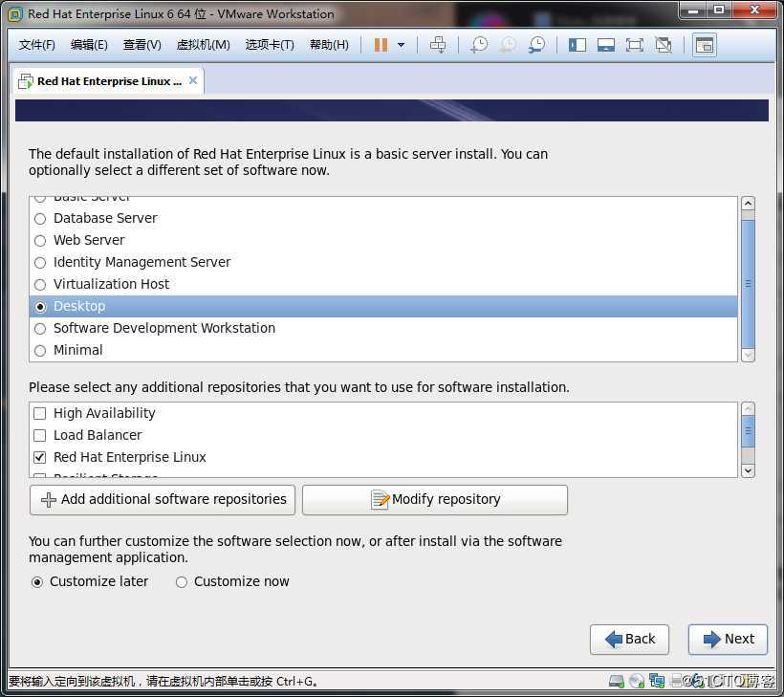Enable the Load Balancer repository checkbox
The image size is (784, 697).
(x=39, y=435)
